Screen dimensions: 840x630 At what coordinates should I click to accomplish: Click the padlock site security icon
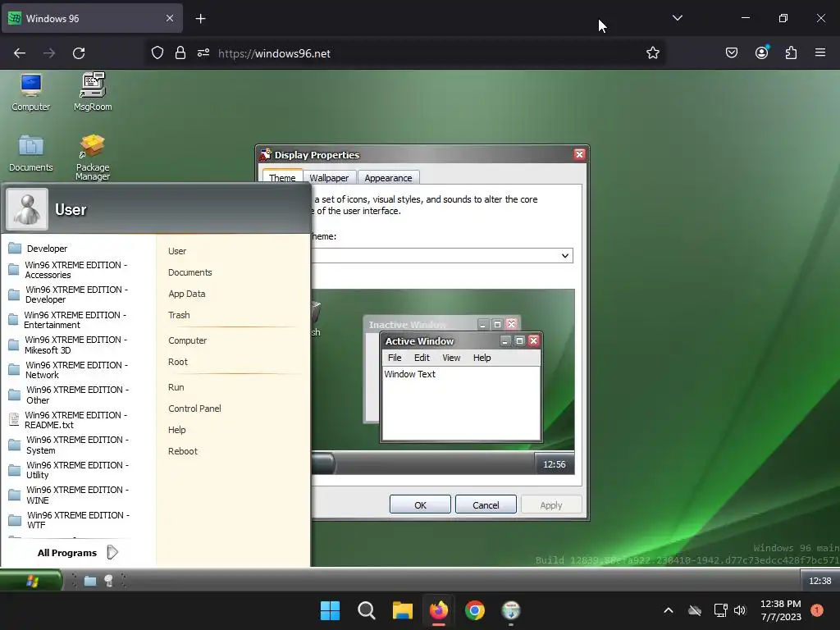click(180, 53)
